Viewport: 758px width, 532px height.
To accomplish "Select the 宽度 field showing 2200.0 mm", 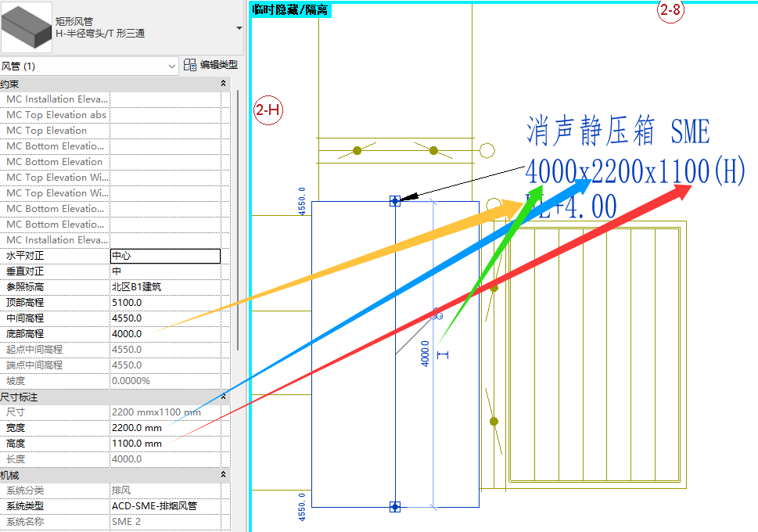I will click(165, 428).
